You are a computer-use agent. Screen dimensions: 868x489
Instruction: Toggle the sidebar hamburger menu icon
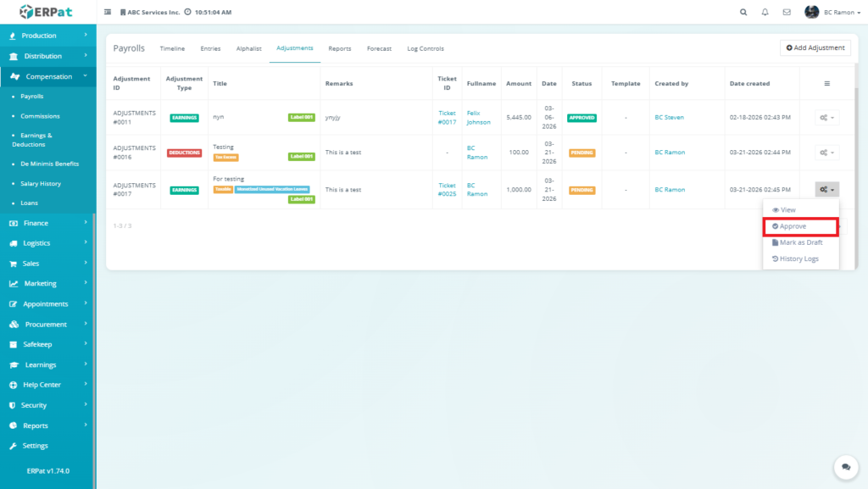[108, 13]
